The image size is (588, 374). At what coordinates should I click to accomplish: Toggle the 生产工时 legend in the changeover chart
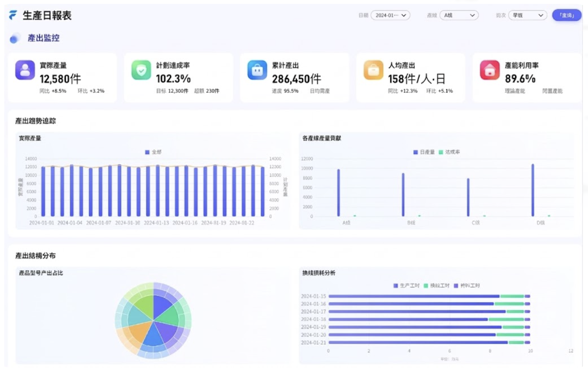[406, 285]
